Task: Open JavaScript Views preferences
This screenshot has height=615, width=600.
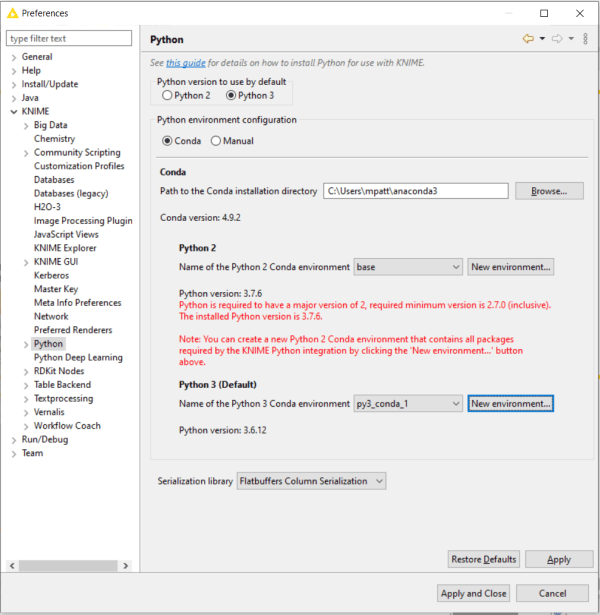Action: [66, 234]
